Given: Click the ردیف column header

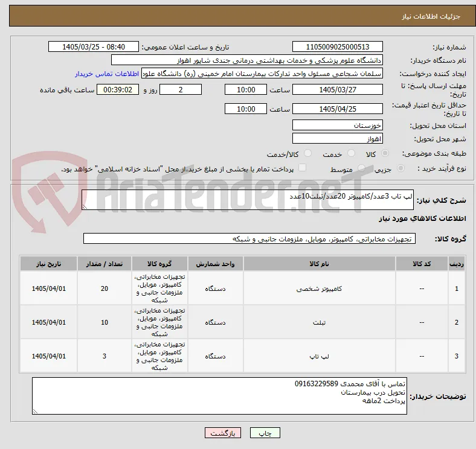Looking at the screenshot, I should pyautogui.click(x=457, y=264).
